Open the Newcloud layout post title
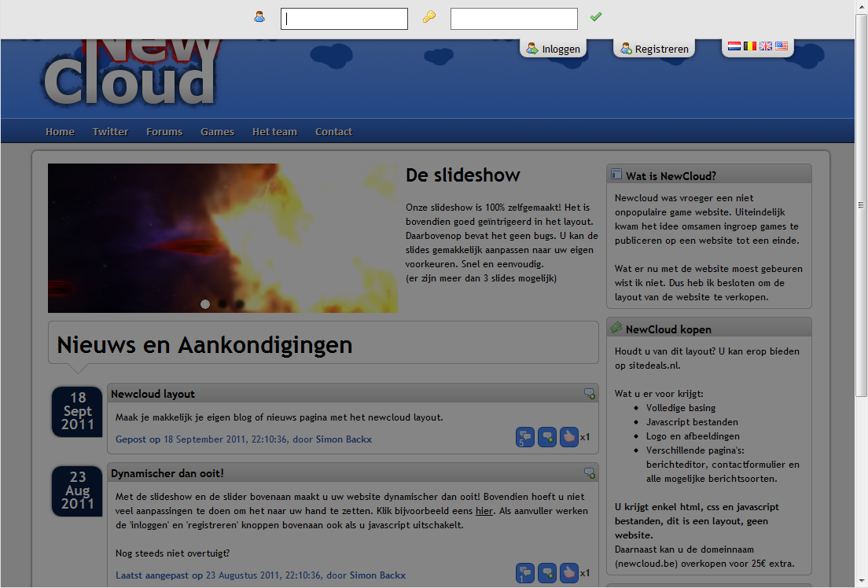The width and height of the screenshot is (868, 588). pos(153,394)
